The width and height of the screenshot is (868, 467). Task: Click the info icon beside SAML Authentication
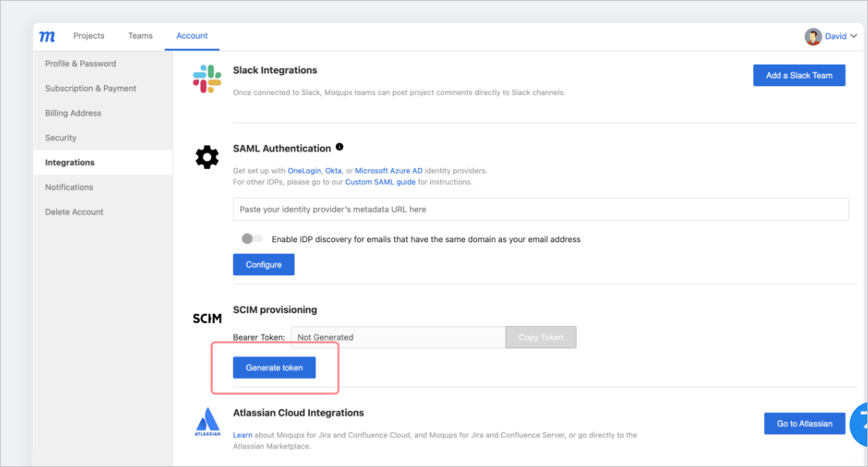(339, 146)
